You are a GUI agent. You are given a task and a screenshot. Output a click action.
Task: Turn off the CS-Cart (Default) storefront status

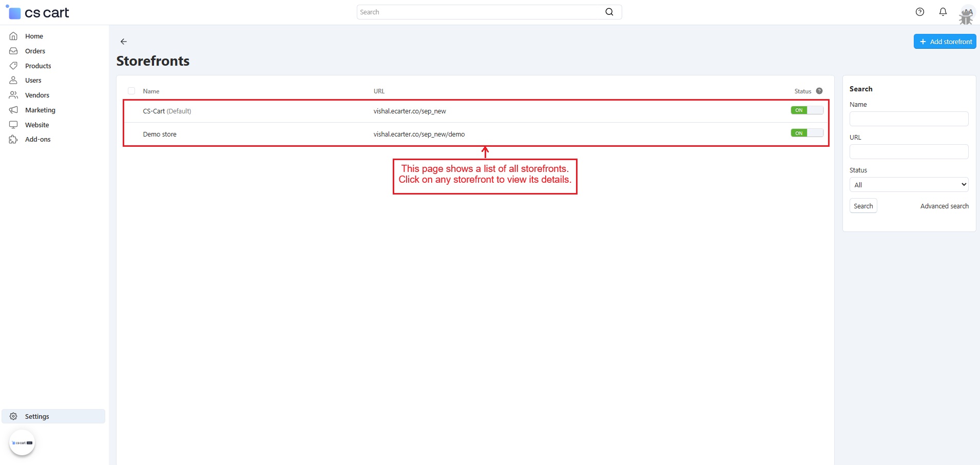pos(807,110)
